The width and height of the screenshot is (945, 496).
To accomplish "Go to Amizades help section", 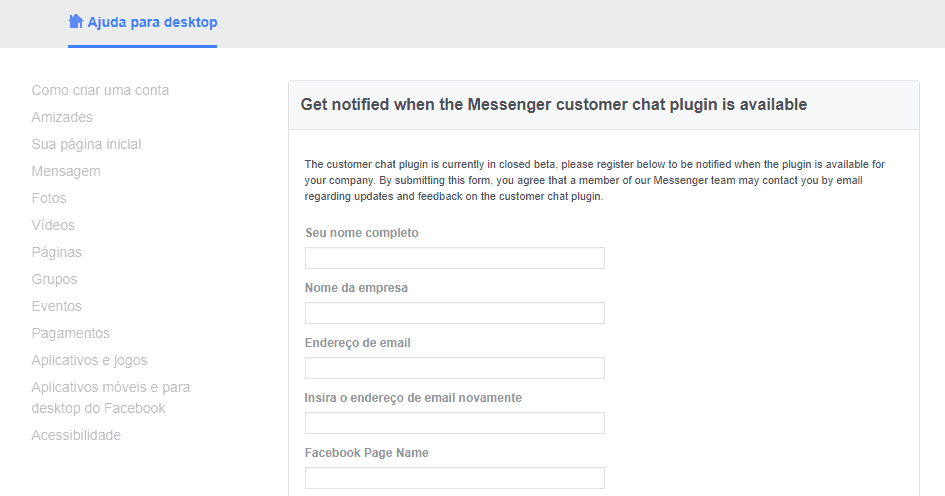I will click(x=62, y=118).
